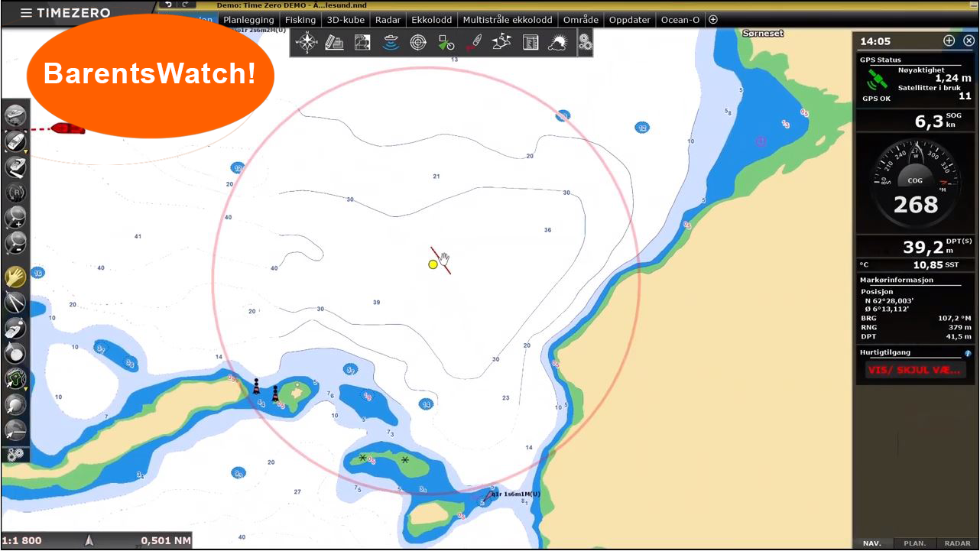The width and height of the screenshot is (980, 551).
Task: Click the BRG 107,2 °M value
Action: (x=955, y=318)
